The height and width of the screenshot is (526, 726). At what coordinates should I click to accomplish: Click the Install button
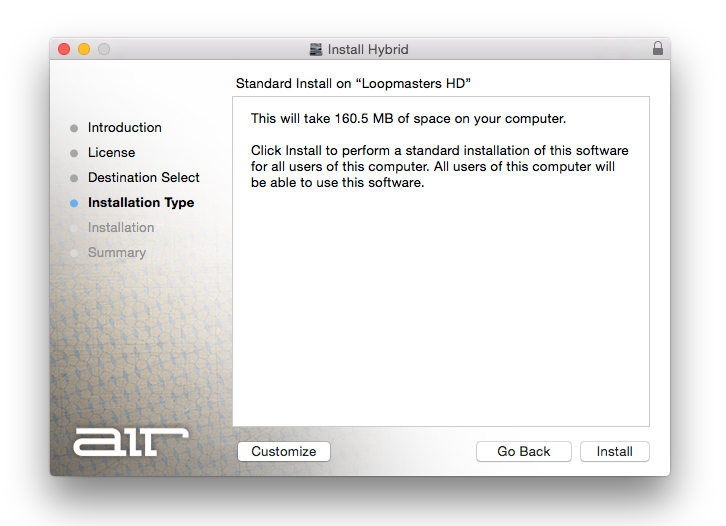[614, 451]
